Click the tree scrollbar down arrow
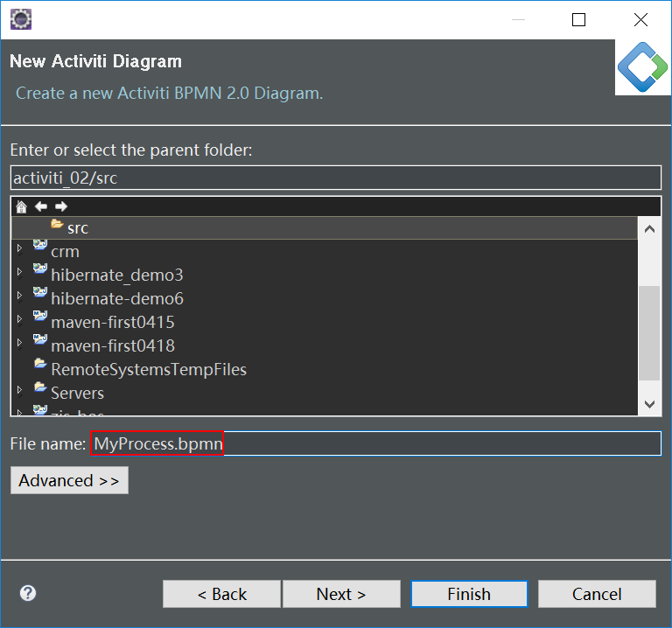The image size is (672, 628). coord(649,404)
